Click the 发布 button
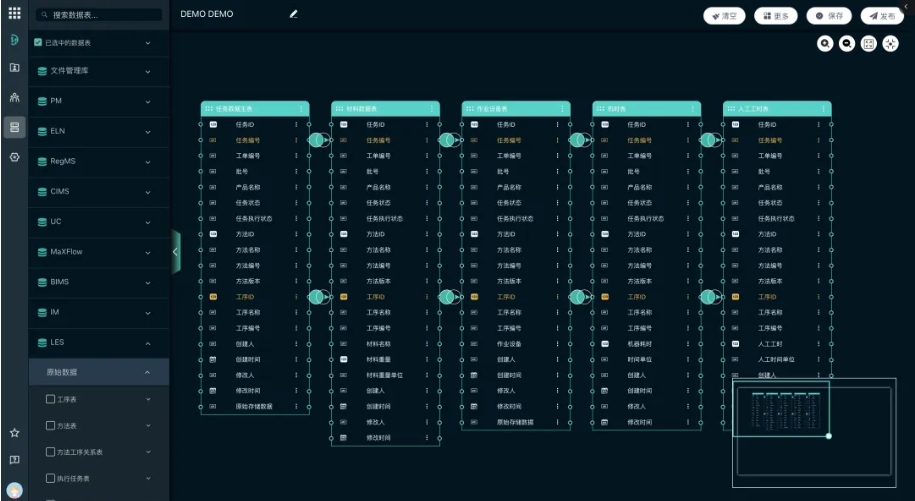This screenshot has height=501, width=915. coord(882,16)
